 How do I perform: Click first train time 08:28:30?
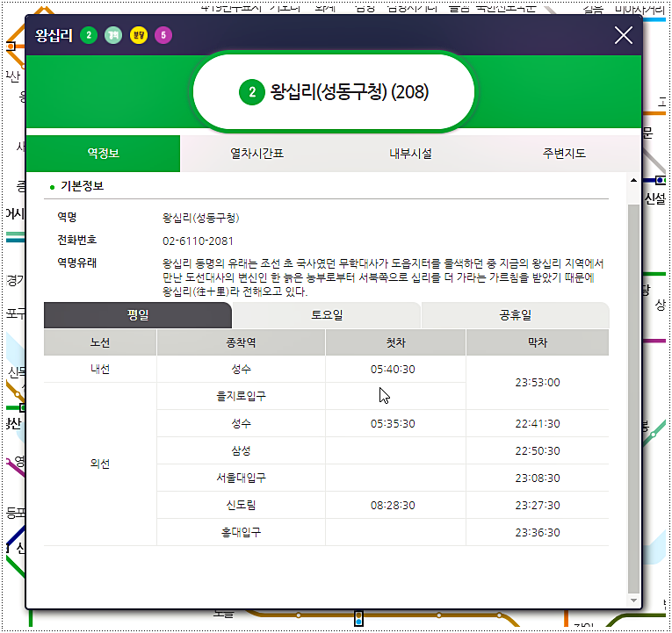(393, 506)
